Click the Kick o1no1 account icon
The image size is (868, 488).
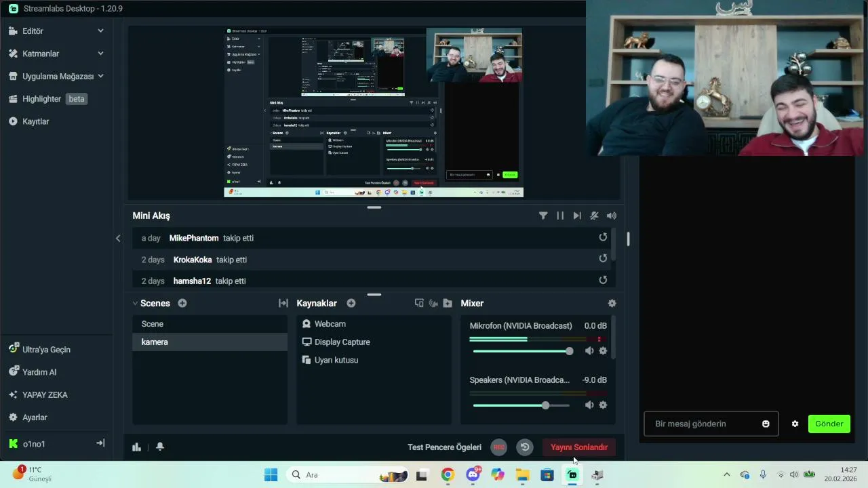(x=13, y=444)
